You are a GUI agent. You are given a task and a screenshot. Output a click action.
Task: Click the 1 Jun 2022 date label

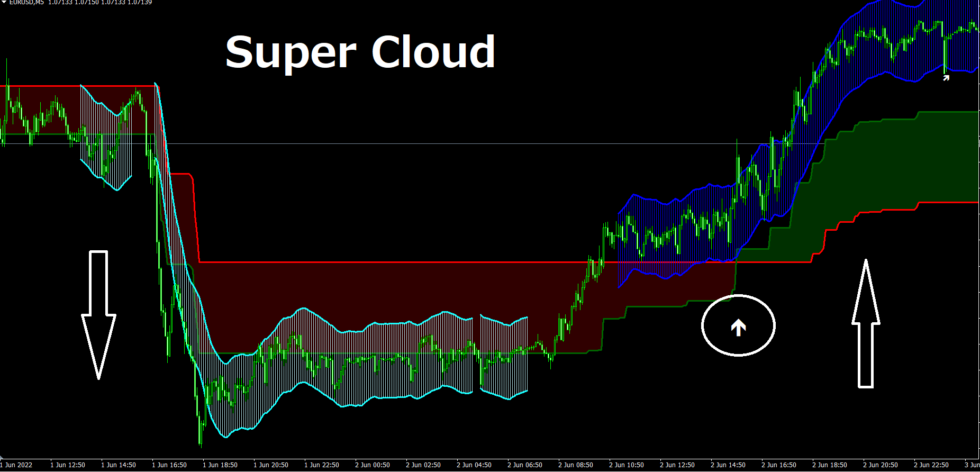[16, 465]
